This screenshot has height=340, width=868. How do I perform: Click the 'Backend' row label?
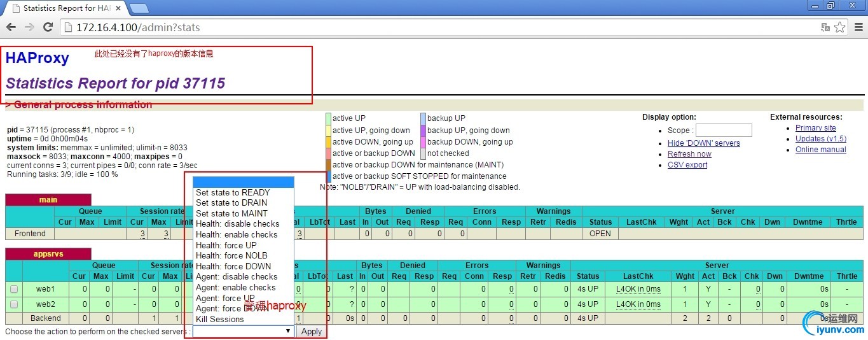tap(45, 318)
